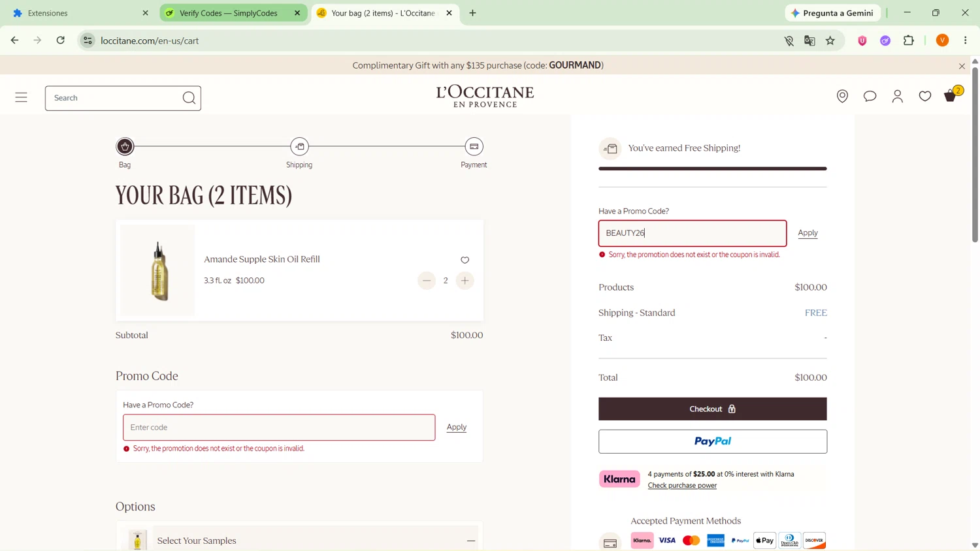Close the Extensiones tab
This screenshot has width=980, height=551.
[145, 13]
